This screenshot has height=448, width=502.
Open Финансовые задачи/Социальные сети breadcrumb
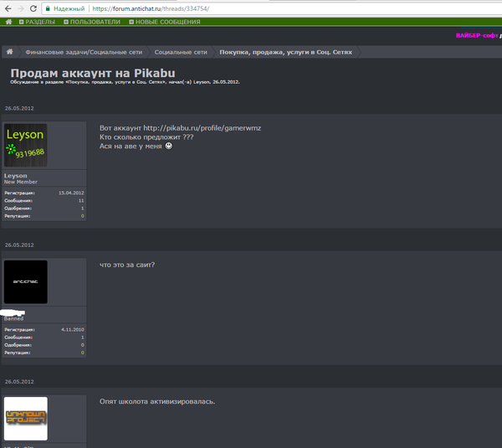click(84, 52)
